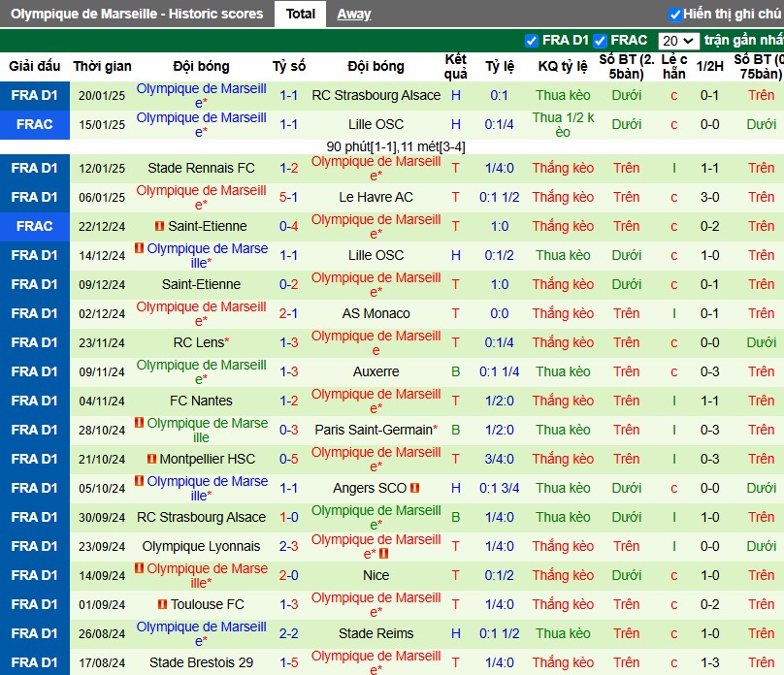Select Stade Reims team name

click(x=376, y=633)
